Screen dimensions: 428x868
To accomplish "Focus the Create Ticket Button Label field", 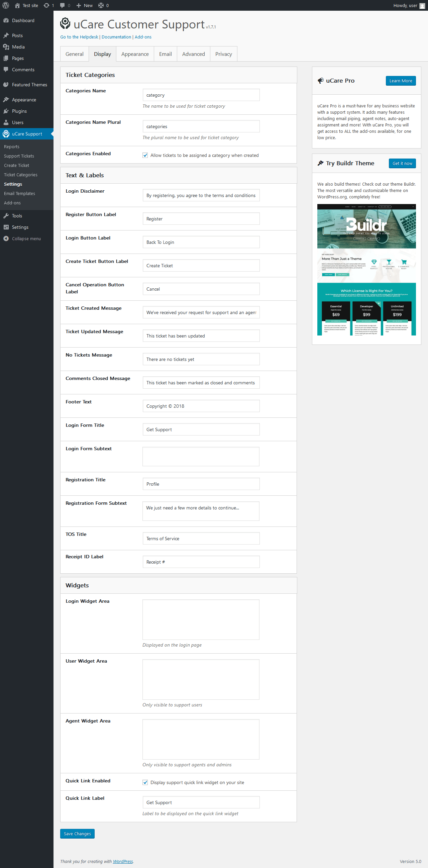I will [201, 266].
